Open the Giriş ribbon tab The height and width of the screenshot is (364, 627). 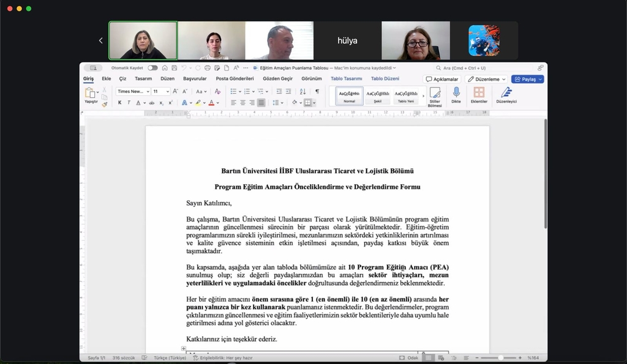click(x=88, y=79)
